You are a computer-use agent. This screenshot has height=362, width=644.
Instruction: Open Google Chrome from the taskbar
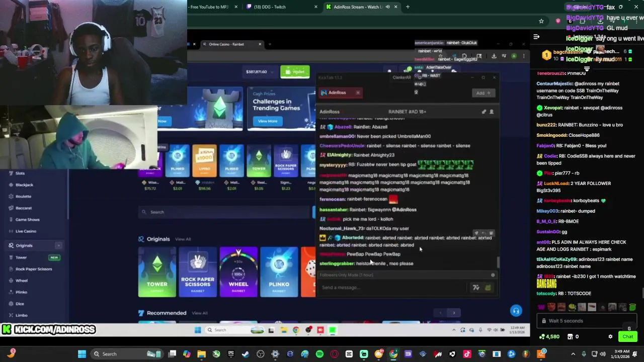coord(393,354)
